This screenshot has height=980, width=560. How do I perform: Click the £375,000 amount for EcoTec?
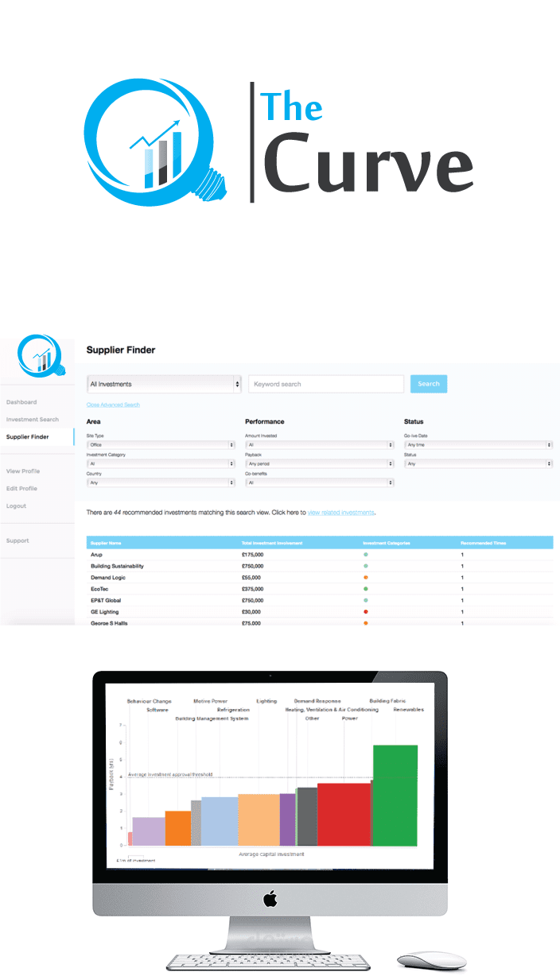[x=252, y=589]
